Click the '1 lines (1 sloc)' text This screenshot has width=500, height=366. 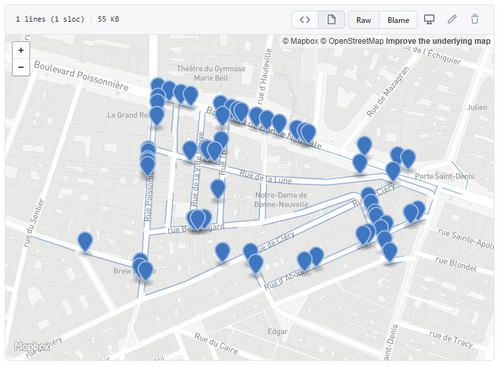pyautogui.click(x=50, y=19)
